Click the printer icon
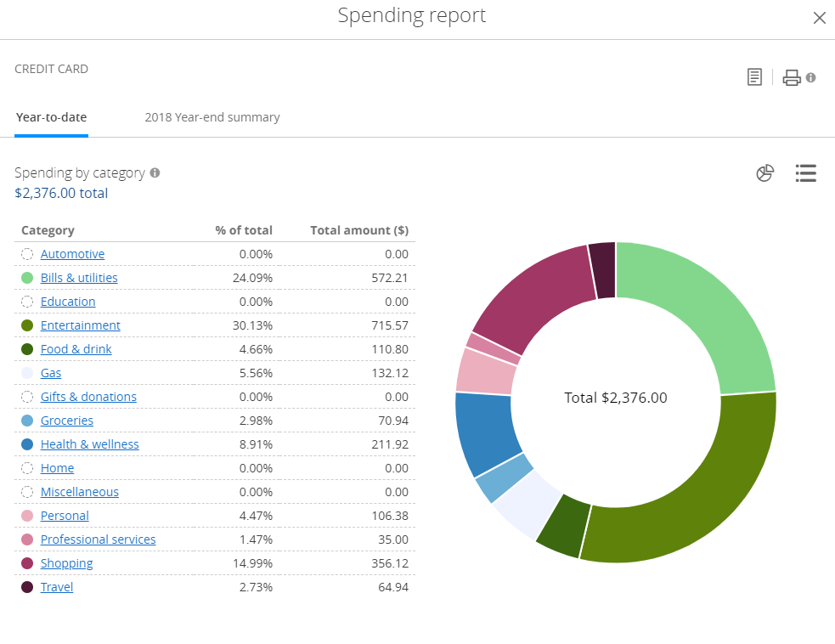Viewport: 835px width, 644px height. 791,77
